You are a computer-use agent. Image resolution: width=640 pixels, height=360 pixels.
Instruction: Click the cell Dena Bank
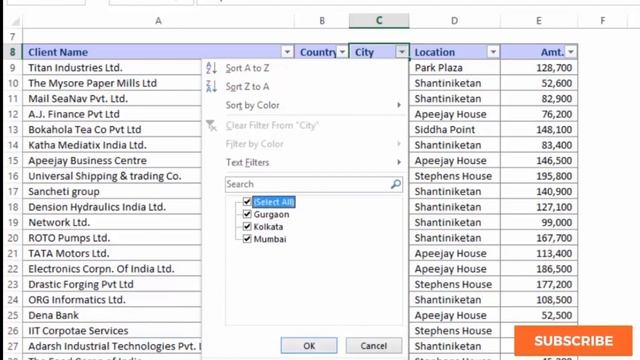[112, 316]
